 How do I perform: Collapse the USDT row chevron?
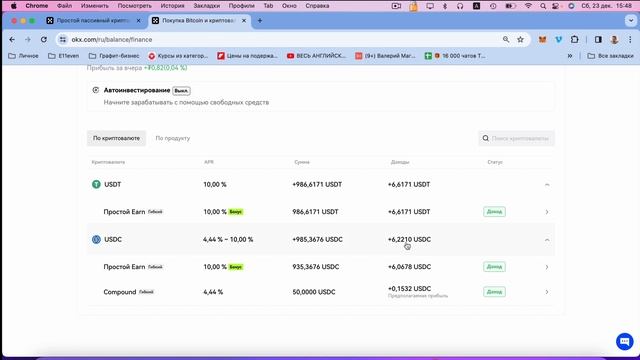(547, 185)
